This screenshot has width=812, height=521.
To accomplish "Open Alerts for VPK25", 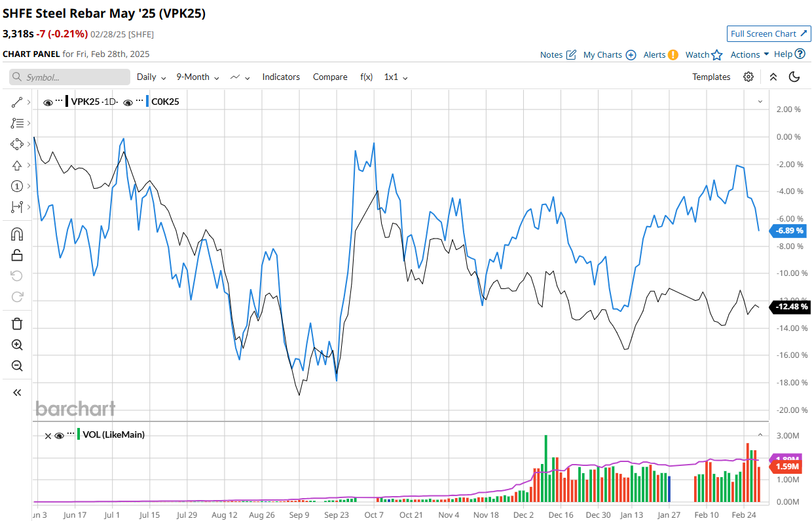I will (661, 55).
